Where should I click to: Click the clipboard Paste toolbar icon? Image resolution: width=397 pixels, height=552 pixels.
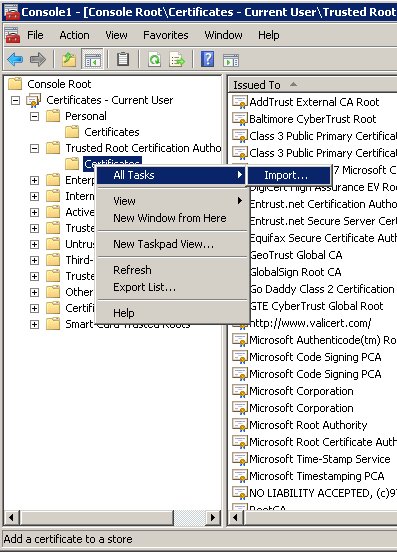(122, 59)
